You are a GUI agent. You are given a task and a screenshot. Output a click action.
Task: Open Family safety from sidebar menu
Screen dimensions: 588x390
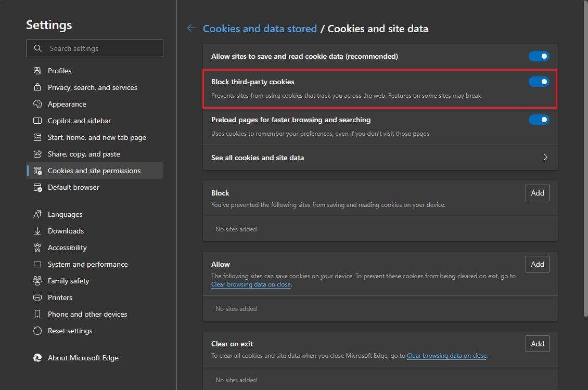[x=68, y=281]
